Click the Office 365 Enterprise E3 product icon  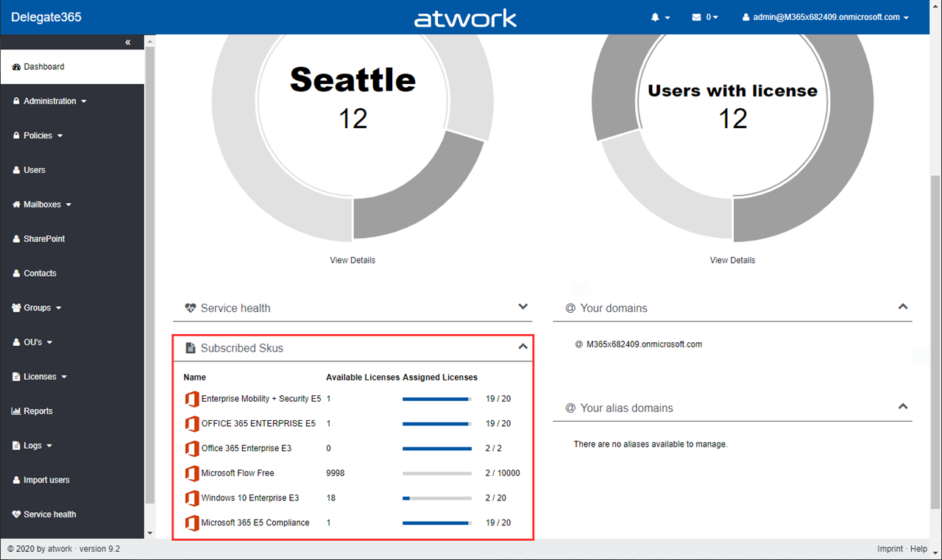192,448
